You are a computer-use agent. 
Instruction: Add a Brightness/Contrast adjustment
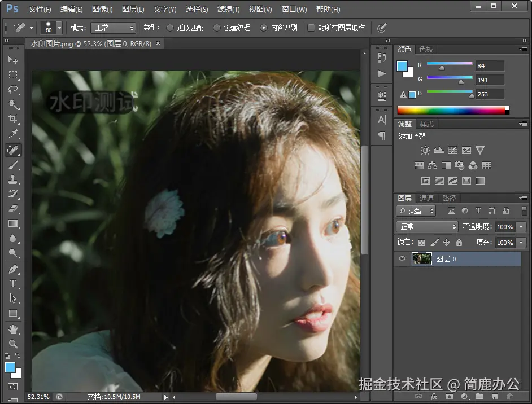click(x=425, y=151)
